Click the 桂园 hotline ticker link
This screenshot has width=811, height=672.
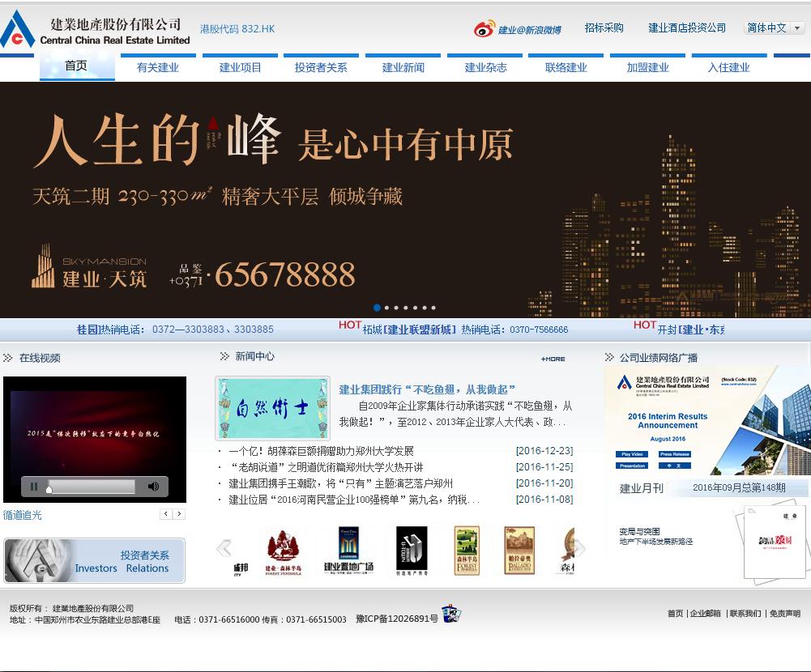tap(175, 330)
